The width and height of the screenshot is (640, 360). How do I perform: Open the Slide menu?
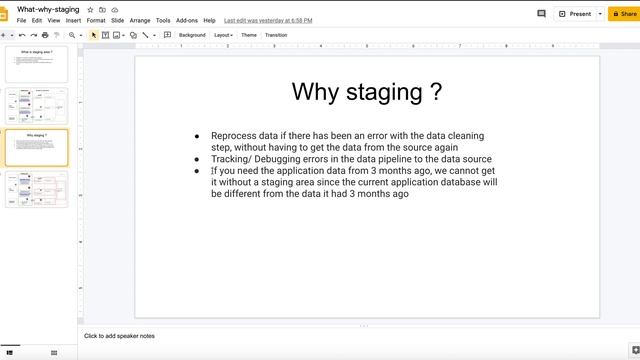[x=118, y=20]
